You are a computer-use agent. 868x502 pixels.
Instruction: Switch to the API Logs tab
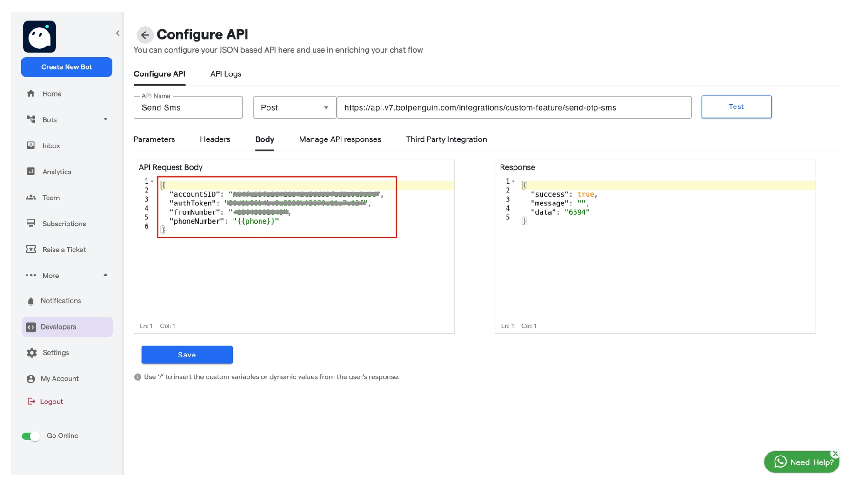(x=225, y=74)
